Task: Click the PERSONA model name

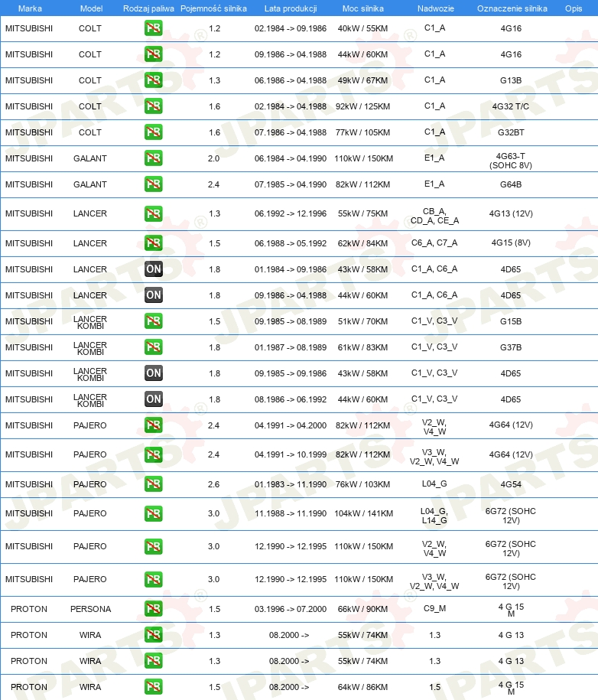Action: point(90,609)
